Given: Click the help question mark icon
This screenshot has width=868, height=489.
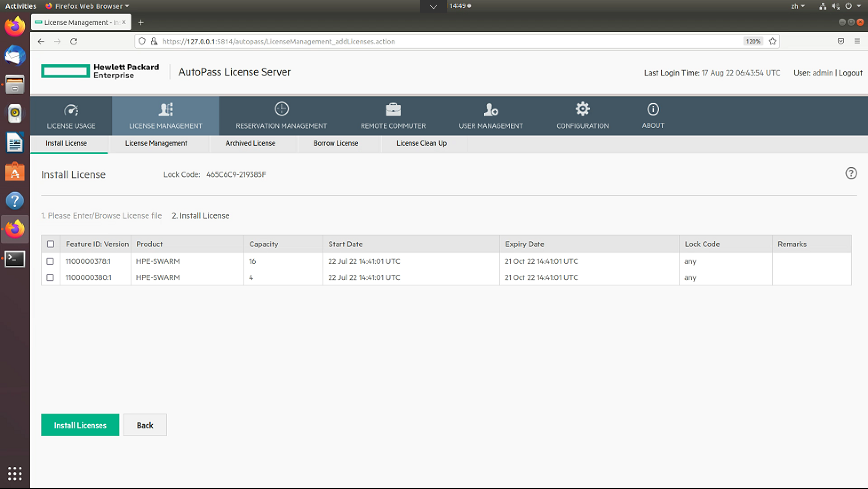Looking at the screenshot, I should pos(851,173).
